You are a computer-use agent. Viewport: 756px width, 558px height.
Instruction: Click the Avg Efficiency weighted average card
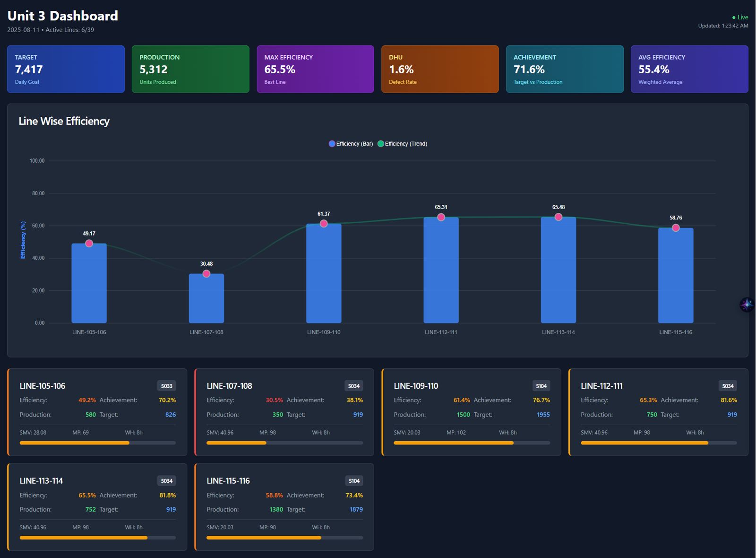689,69
